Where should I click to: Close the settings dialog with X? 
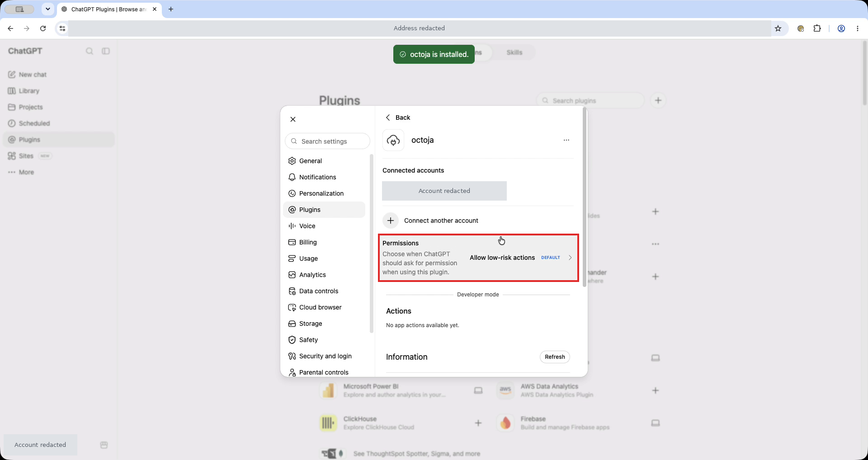293,119
